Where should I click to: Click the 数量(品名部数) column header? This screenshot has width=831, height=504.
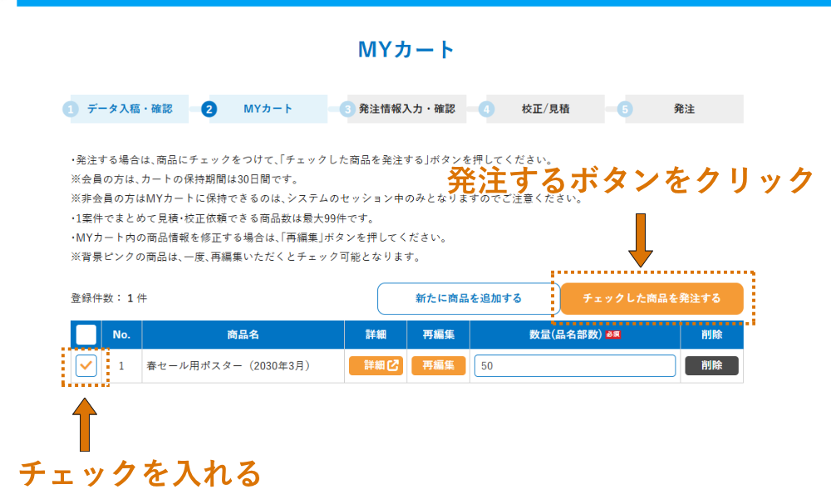point(575,335)
